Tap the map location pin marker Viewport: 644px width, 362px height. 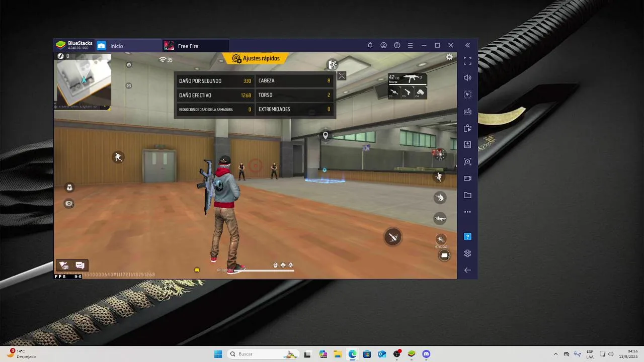tap(326, 135)
